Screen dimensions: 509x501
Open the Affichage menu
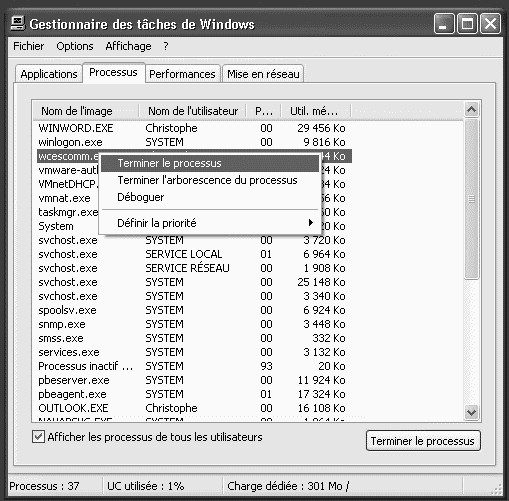point(128,46)
